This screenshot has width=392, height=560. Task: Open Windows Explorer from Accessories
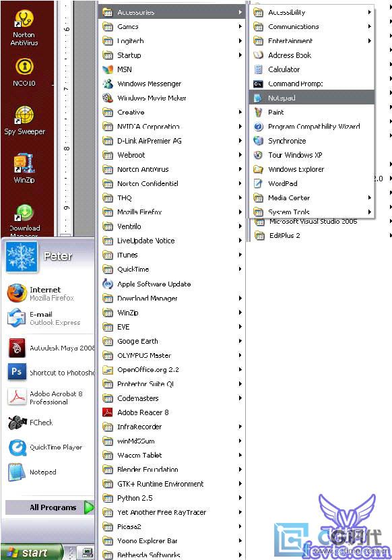[312, 169]
